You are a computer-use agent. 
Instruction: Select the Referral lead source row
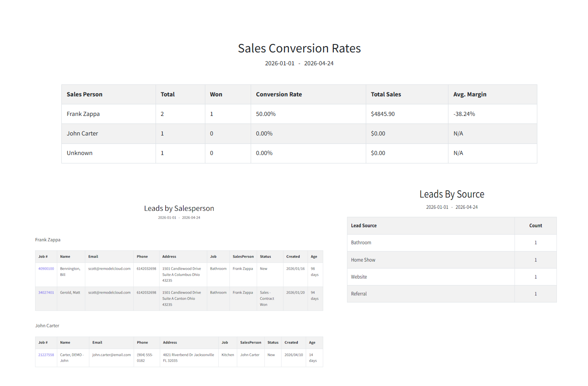point(359,294)
